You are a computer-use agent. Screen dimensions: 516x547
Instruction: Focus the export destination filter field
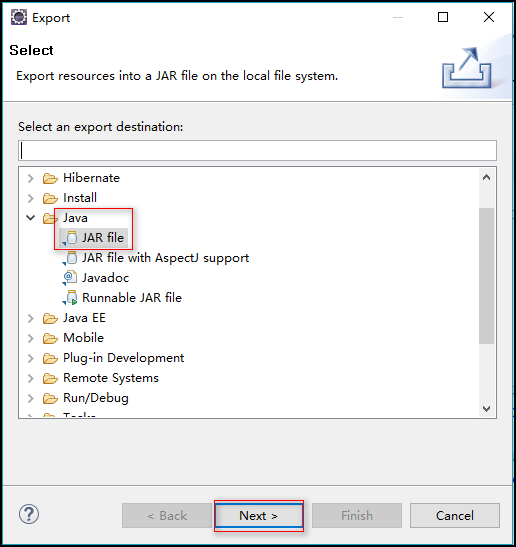[x=257, y=151]
